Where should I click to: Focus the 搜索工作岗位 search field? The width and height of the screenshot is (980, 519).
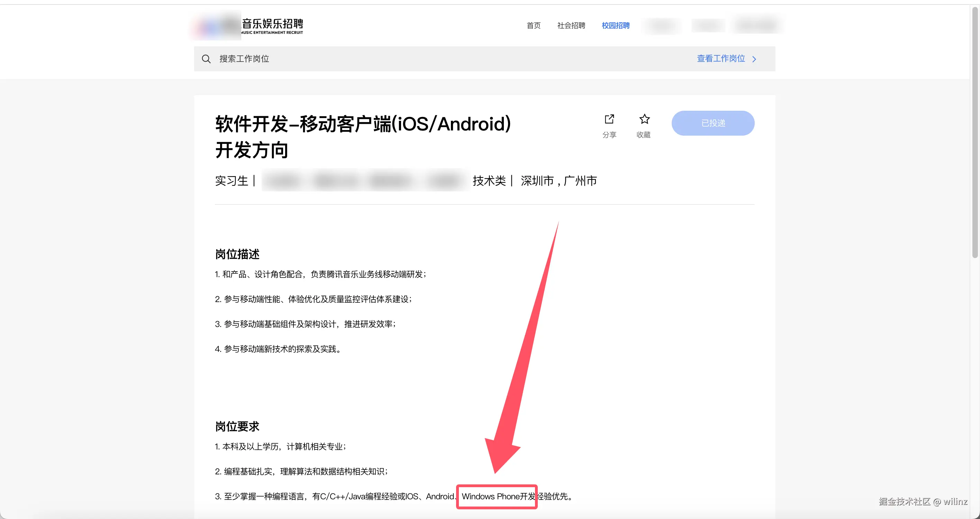coord(418,59)
